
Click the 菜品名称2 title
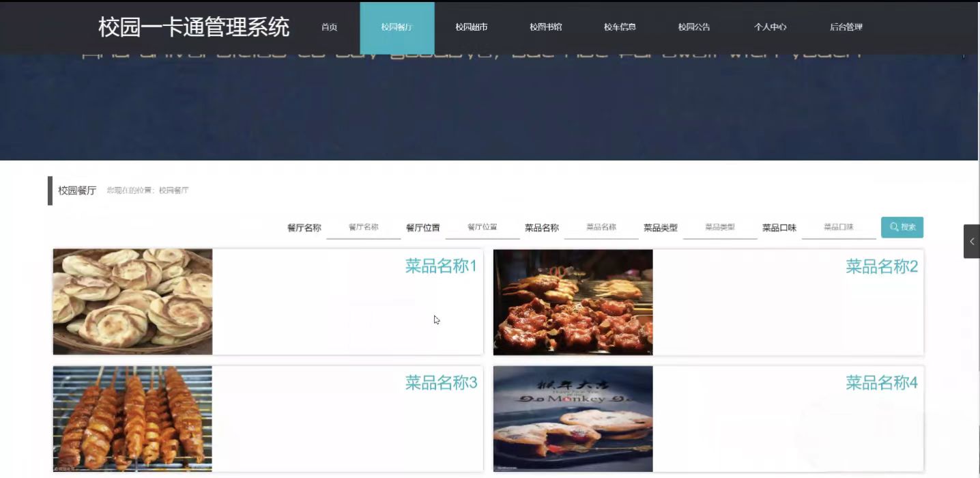882,266
